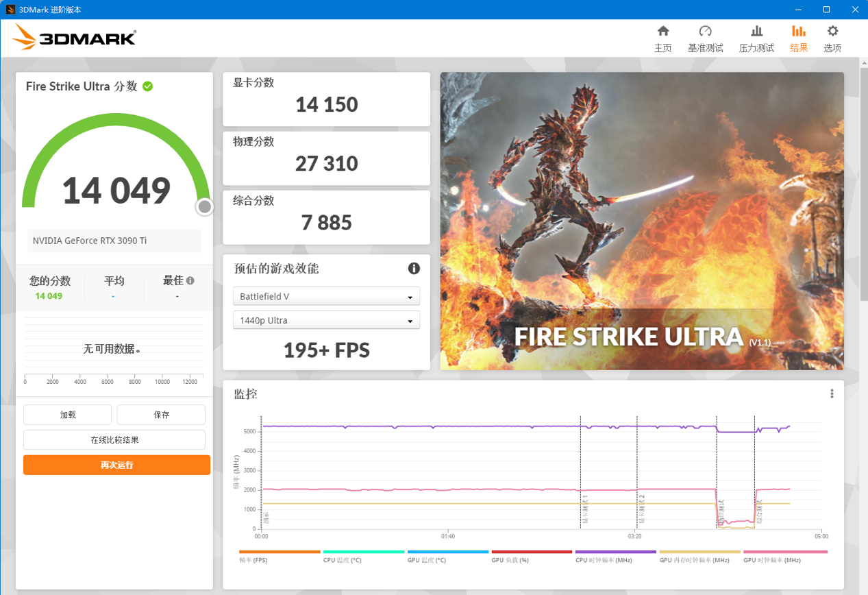The height and width of the screenshot is (595, 868).
Task: Toggle the CPU 时钟频率 legend entry
Action: tap(616, 556)
